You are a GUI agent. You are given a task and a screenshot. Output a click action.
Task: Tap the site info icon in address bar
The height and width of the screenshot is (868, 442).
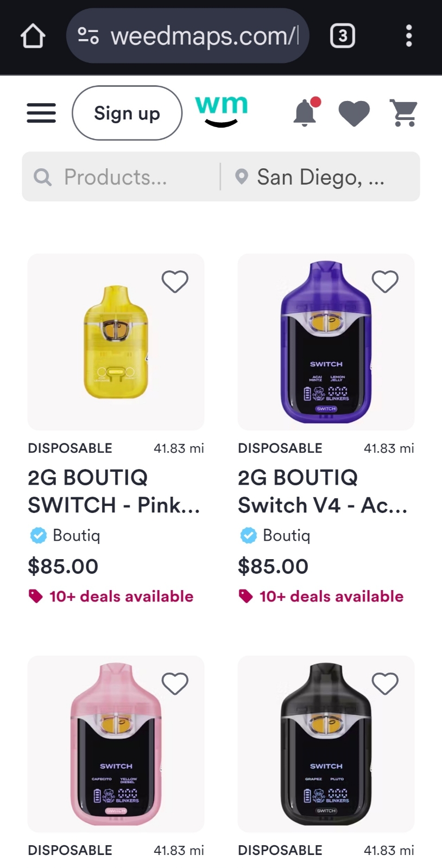(x=88, y=36)
